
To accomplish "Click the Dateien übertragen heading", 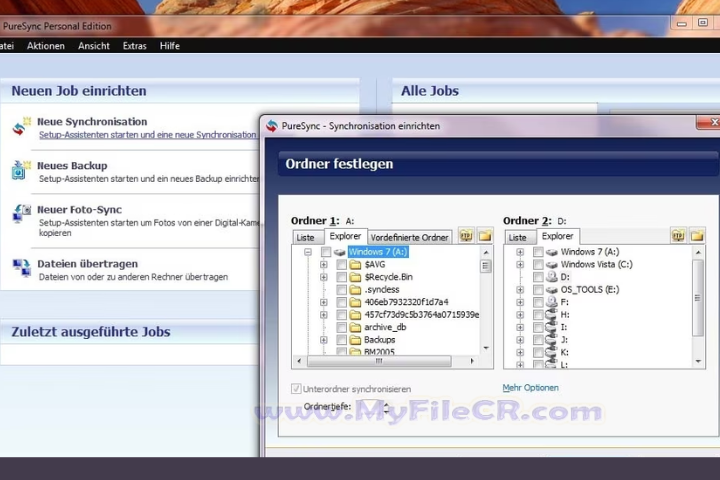I will pos(88,264).
